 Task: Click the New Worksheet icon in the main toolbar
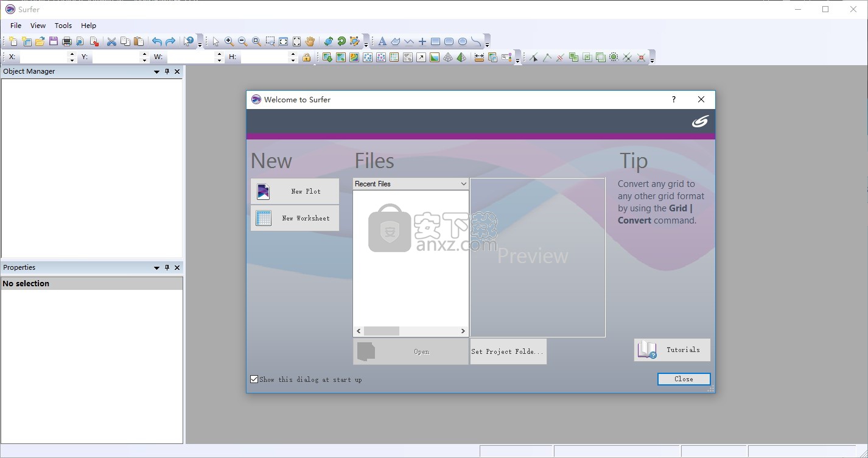click(x=27, y=41)
